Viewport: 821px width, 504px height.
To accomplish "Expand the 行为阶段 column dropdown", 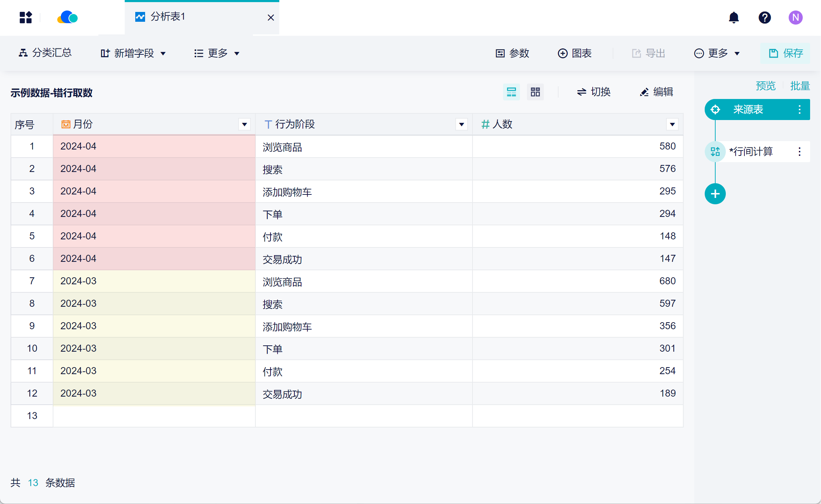I will (x=461, y=124).
